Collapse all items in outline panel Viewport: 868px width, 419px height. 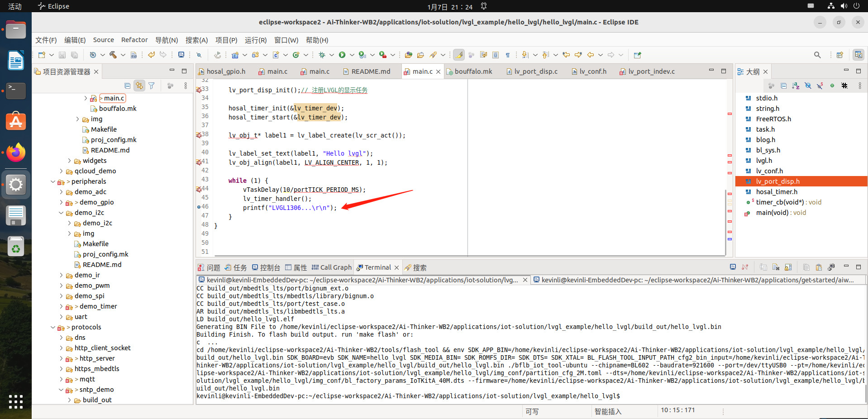(x=784, y=86)
